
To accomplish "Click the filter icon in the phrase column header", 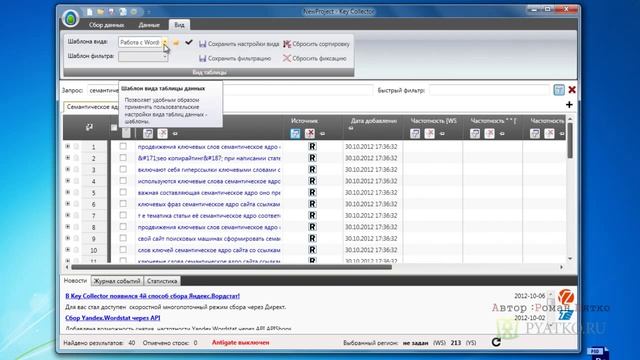I will pos(148,133).
